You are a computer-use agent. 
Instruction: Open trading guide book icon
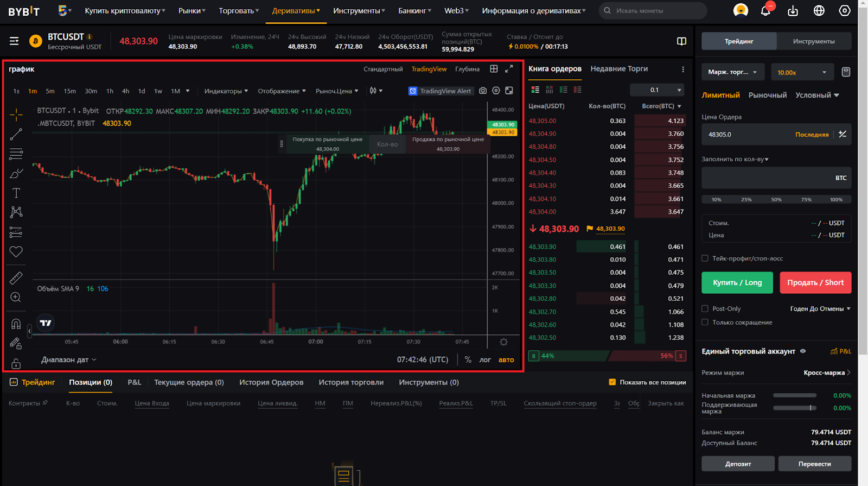pyautogui.click(x=682, y=41)
